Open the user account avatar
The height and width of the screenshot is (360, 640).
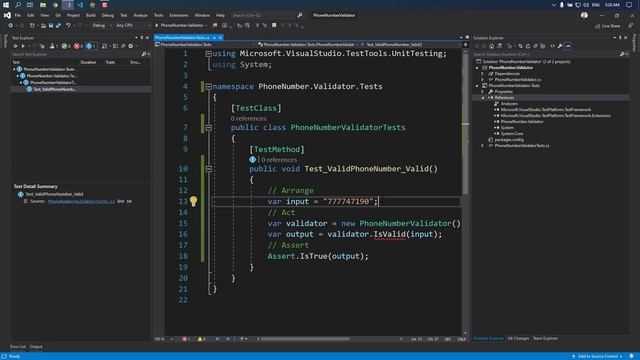click(x=584, y=15)
